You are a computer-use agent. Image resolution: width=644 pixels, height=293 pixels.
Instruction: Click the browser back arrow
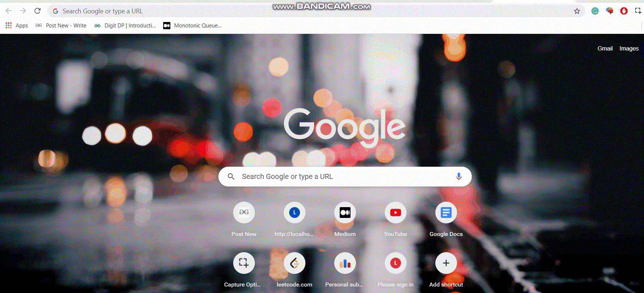pos(9,11)
